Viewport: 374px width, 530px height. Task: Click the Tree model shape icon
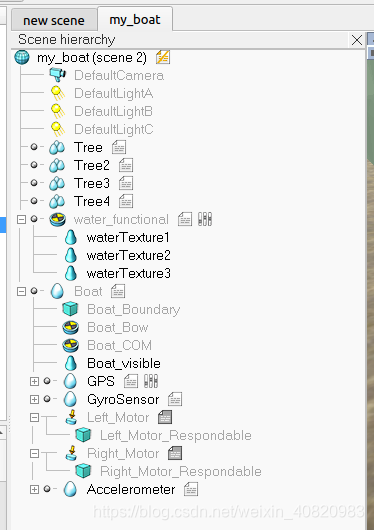pos(57,147)
